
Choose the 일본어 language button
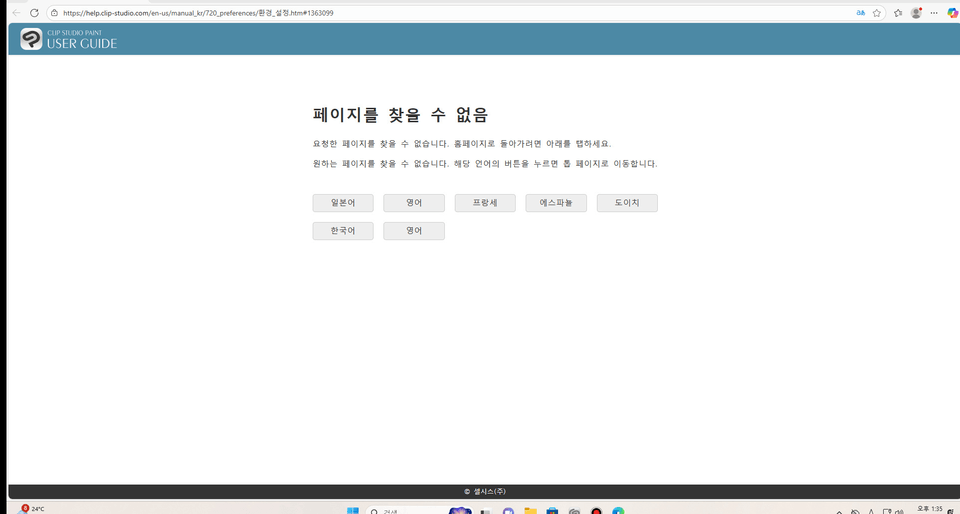343,203
